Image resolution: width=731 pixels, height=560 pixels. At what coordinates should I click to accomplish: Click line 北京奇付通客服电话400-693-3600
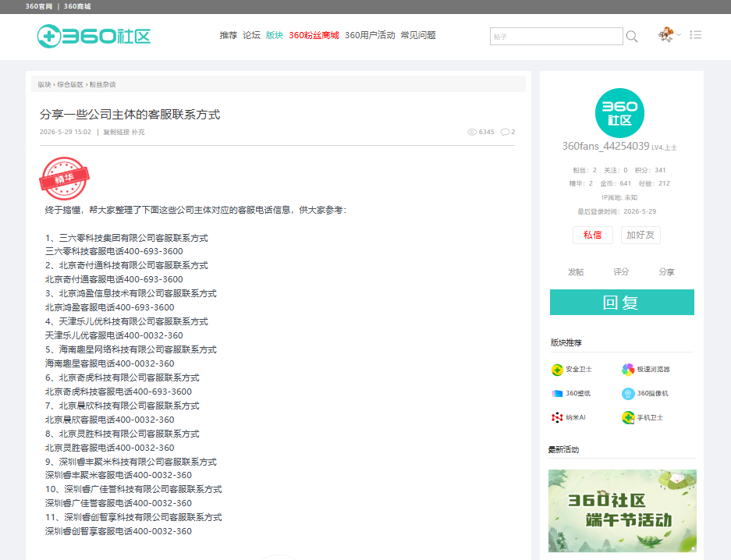pos(114,279)
